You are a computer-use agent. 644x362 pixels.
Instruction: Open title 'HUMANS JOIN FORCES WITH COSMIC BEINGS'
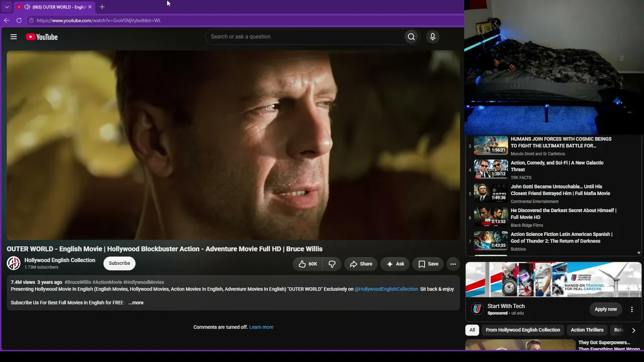(561, 142)
